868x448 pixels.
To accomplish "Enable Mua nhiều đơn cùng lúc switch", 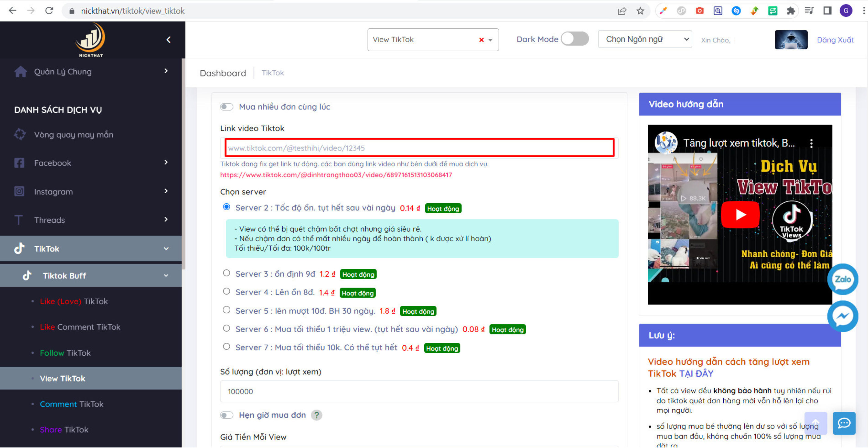I will click(x=226, y=107).
